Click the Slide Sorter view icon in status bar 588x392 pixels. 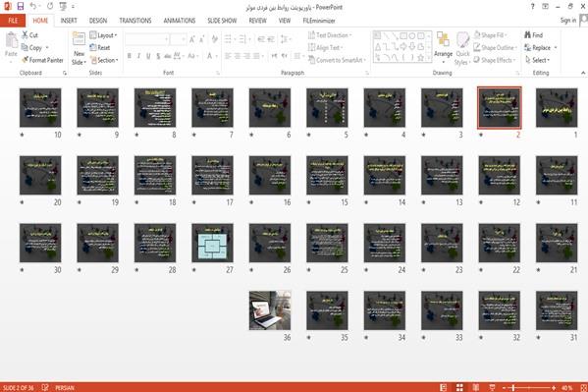click(459, 387)
